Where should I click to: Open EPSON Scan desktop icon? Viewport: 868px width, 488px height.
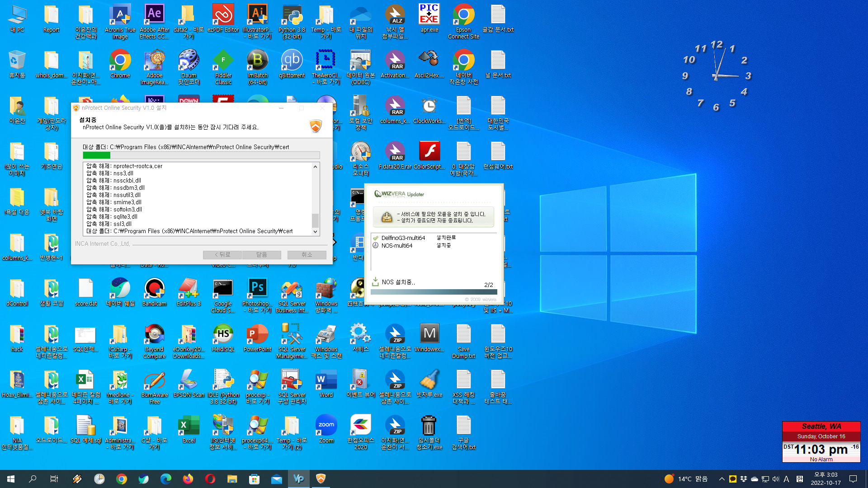coord(189,384)
